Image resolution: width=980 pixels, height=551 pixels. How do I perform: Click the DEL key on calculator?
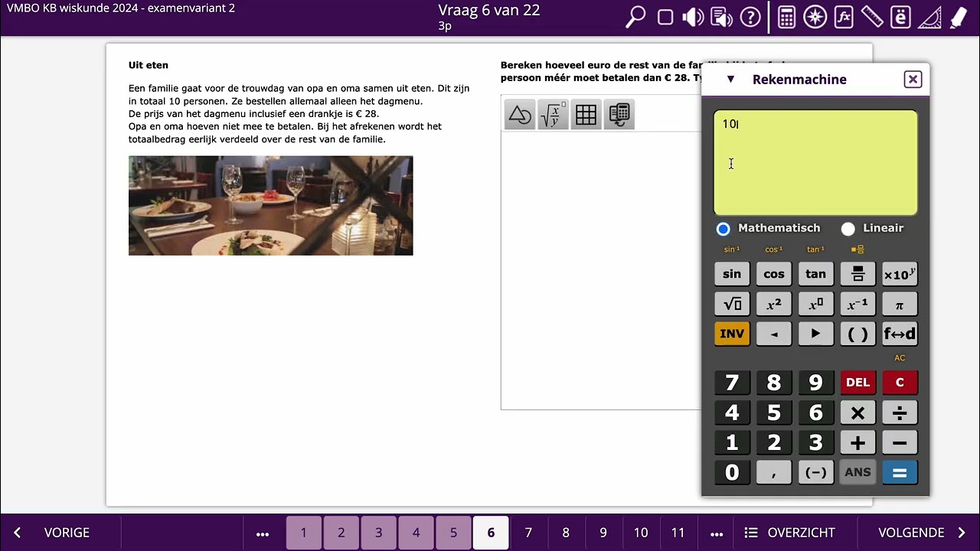coord(857,383)
